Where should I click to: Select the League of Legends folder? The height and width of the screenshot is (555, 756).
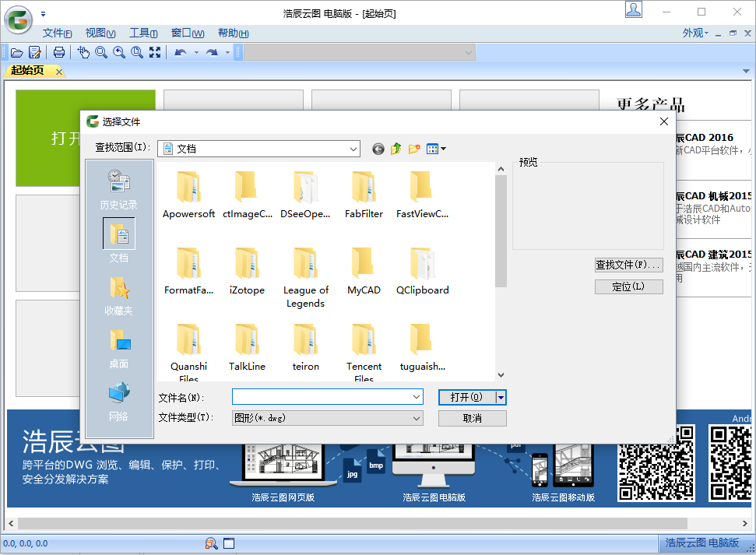click(306, 277)
